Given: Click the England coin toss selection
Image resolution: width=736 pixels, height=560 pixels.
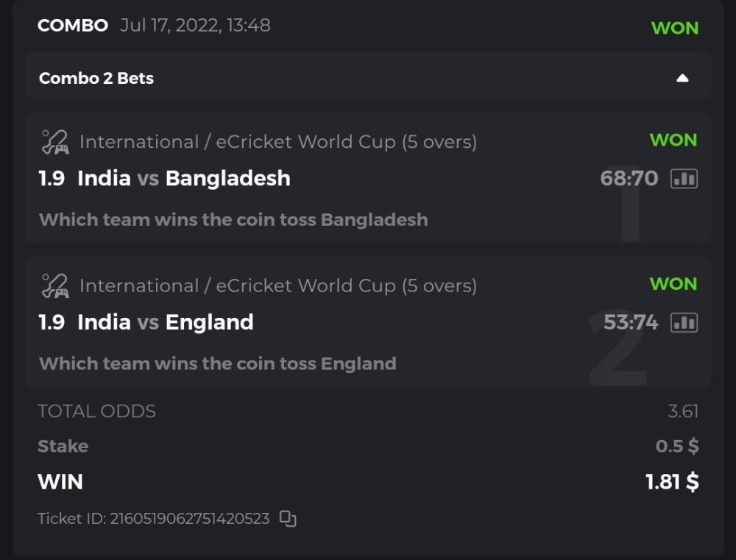Looking at the screenshot, I should pyautogui.click(x=217, y=364).
